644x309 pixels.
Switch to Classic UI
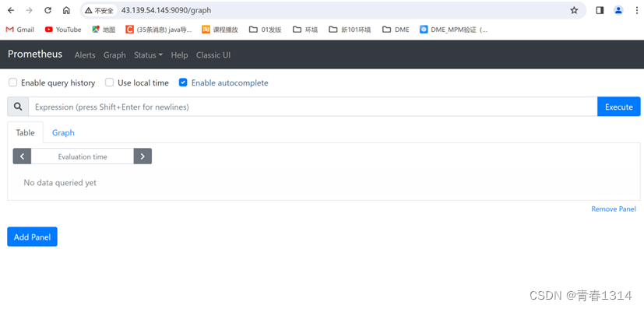(x=213, y=55)
